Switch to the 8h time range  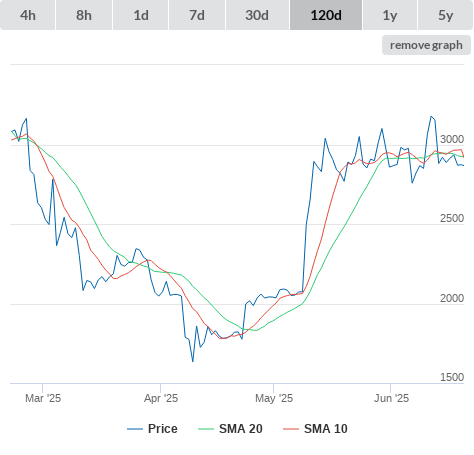pyautogui.click(x=84, y=15)
